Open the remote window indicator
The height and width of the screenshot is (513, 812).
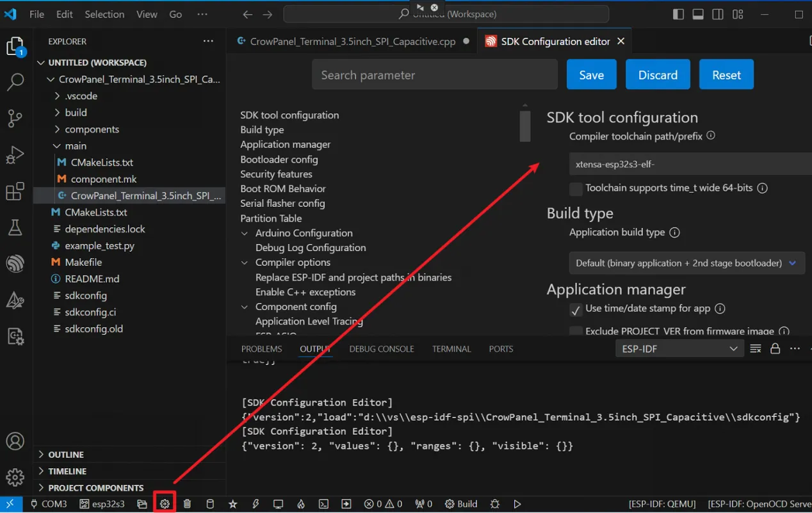point(10,504)
